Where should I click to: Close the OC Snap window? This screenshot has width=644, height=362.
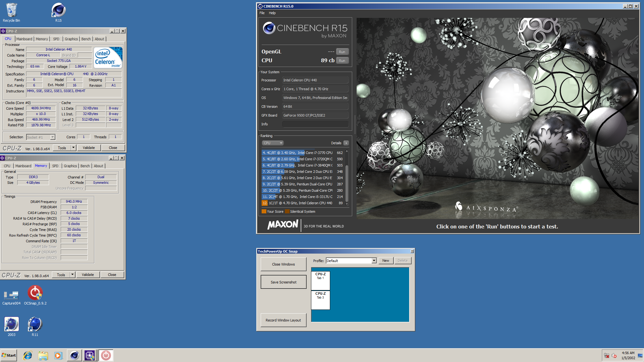coord(412,251)
